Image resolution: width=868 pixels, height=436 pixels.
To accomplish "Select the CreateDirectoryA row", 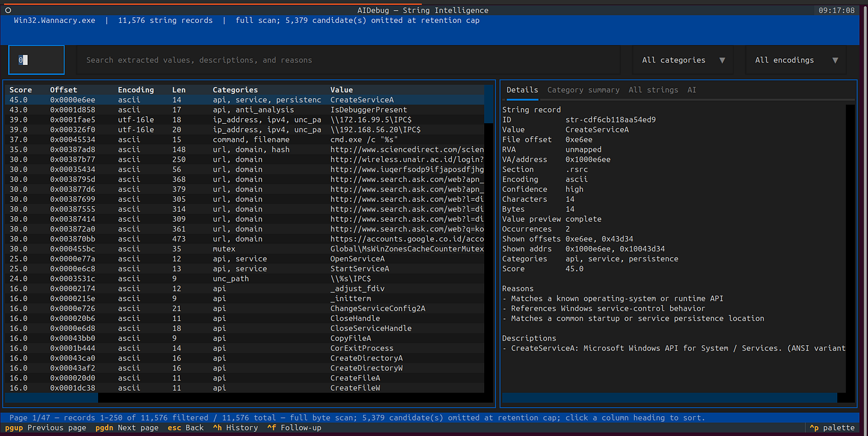I will click(245, 358).
